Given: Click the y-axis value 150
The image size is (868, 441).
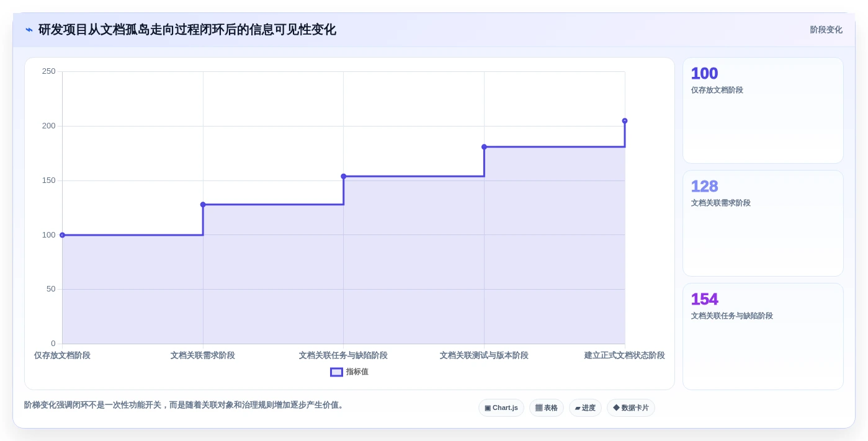Looking at the screenshot, I should click(48, 180).
